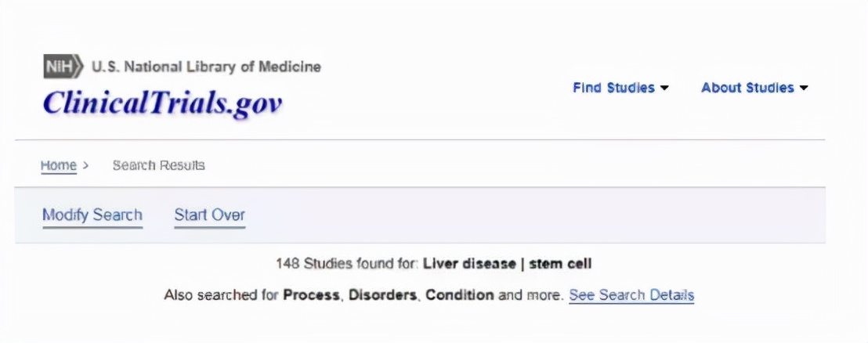
Task: Open the Find Studies menu
Action: [x=613, y=88]
